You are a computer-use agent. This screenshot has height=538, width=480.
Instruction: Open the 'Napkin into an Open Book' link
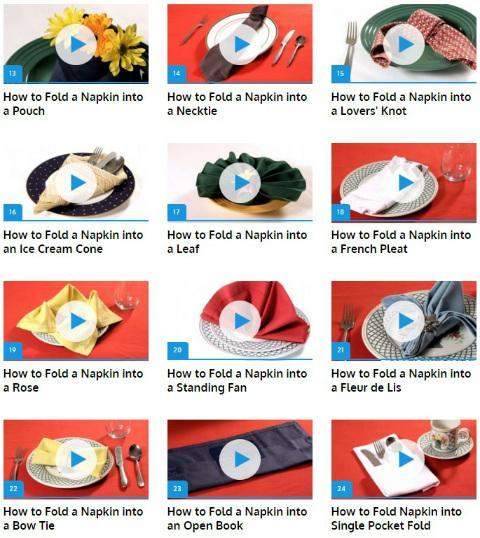pos(237,518)
